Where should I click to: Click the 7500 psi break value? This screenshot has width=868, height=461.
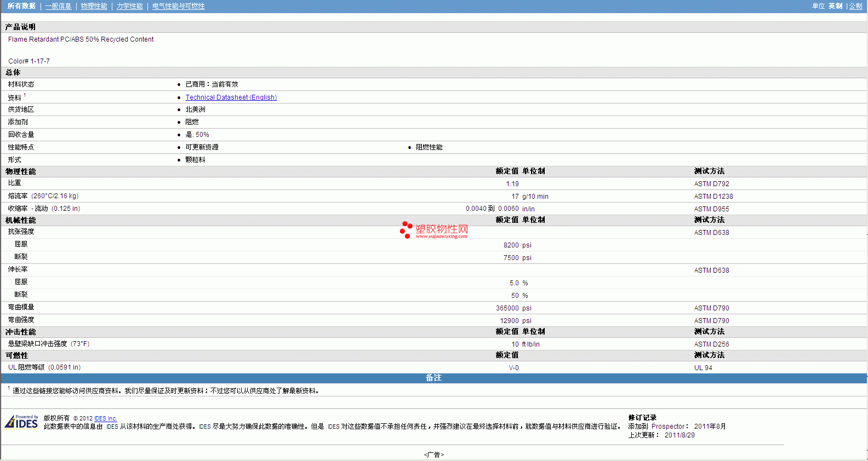click(517, 258)
